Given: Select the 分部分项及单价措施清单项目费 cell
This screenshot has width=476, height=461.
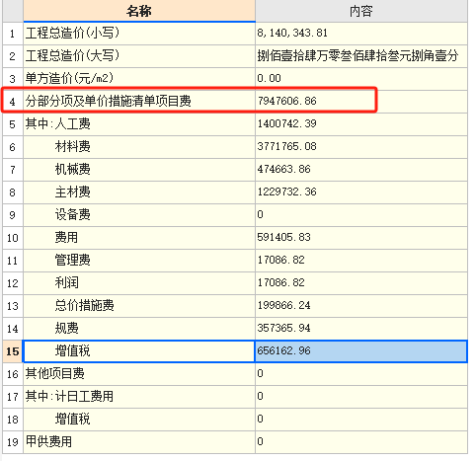Looking at the screenshot, I should click(139, 102).
